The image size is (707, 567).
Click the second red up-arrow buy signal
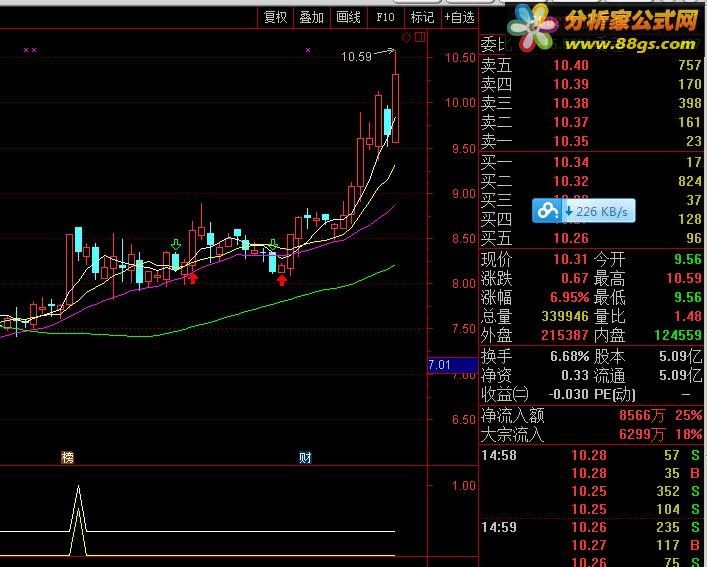click(282, 280)
